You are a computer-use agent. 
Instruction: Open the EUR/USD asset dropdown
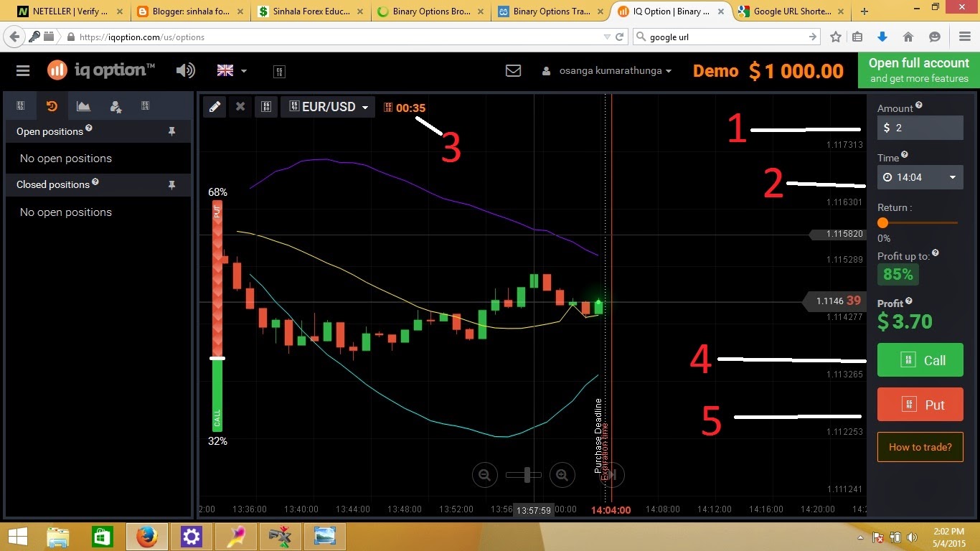tap(328, 107)
